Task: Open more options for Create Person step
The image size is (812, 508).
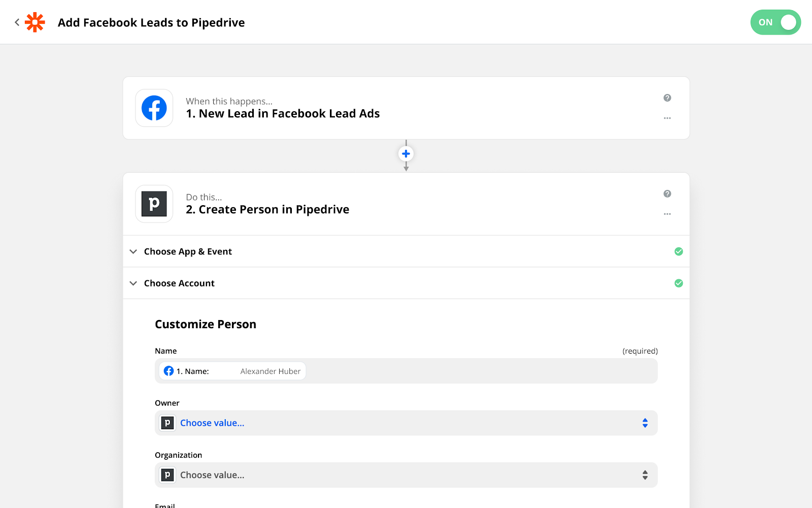Action: (667, 214)
